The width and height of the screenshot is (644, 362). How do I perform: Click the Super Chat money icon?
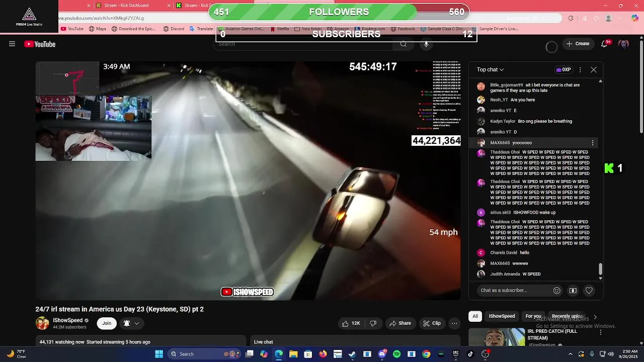click(573, 290)
